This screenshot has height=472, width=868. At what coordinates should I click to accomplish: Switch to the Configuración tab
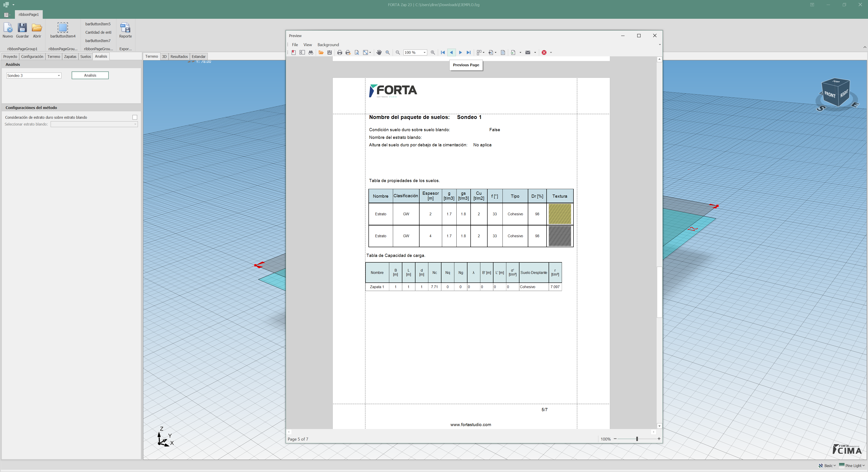coord(32,57)
